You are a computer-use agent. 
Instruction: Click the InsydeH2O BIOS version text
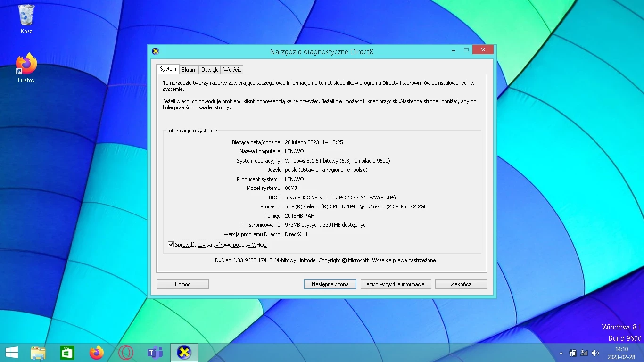tap(340, 197)
